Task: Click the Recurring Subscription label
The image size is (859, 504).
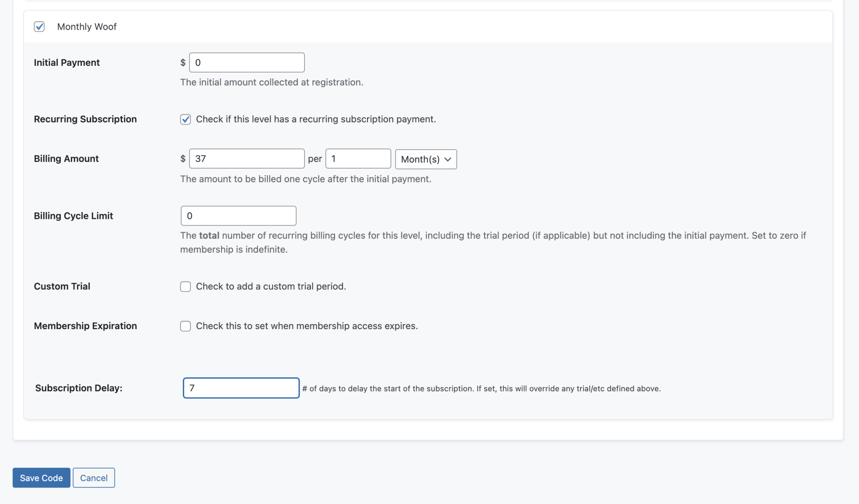Action: point(85,119)
